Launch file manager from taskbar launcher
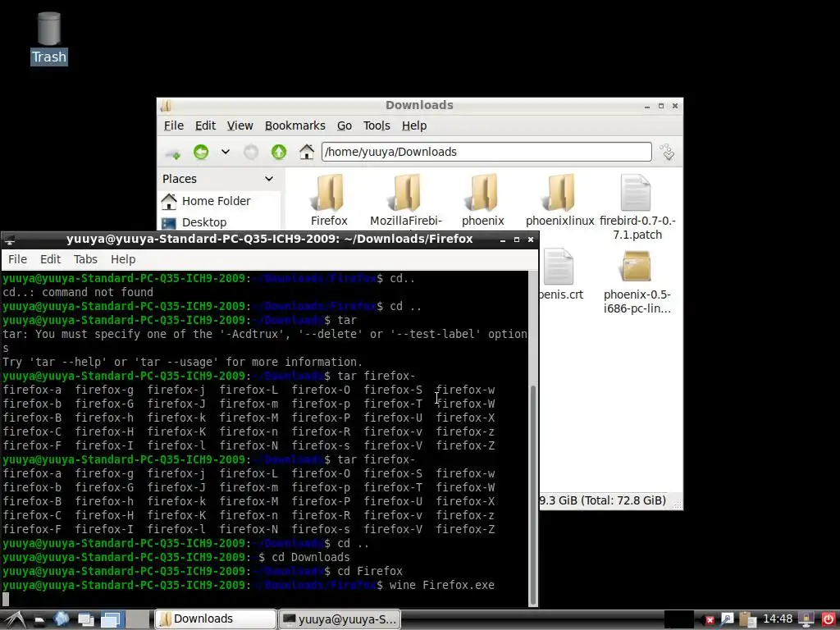 tap(39, 620)
